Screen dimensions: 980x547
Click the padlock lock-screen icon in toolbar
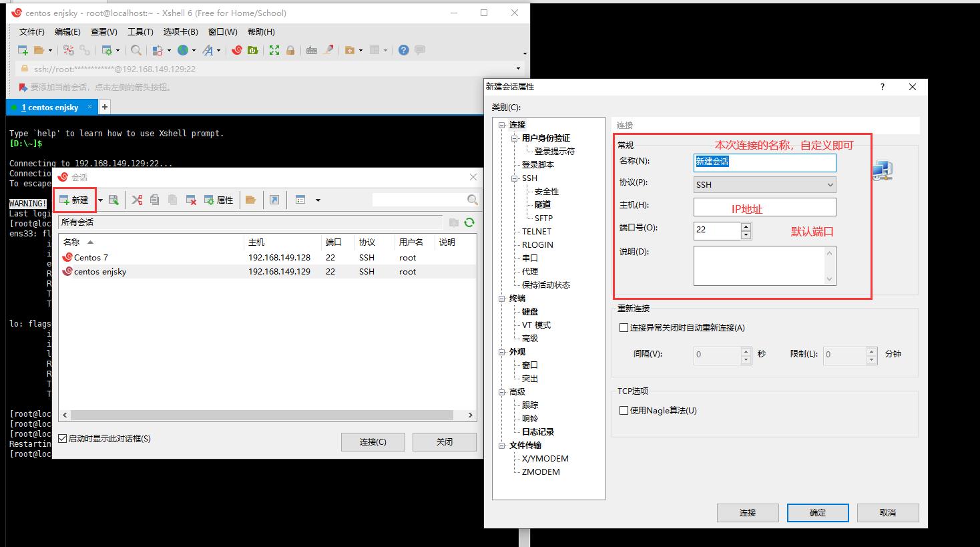pyautogui.click(x=290, y=50)
